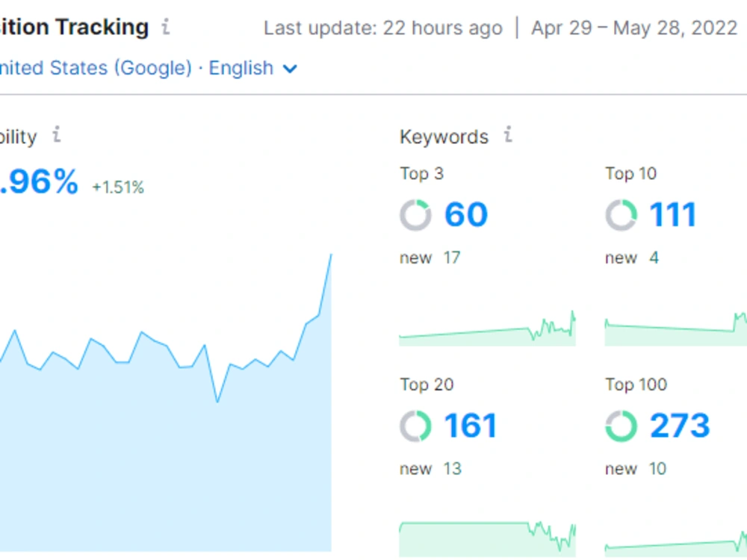Click the Top 100 keyword count 273
747x560 pixels.
pyautogui.click(x=680, y=426)
